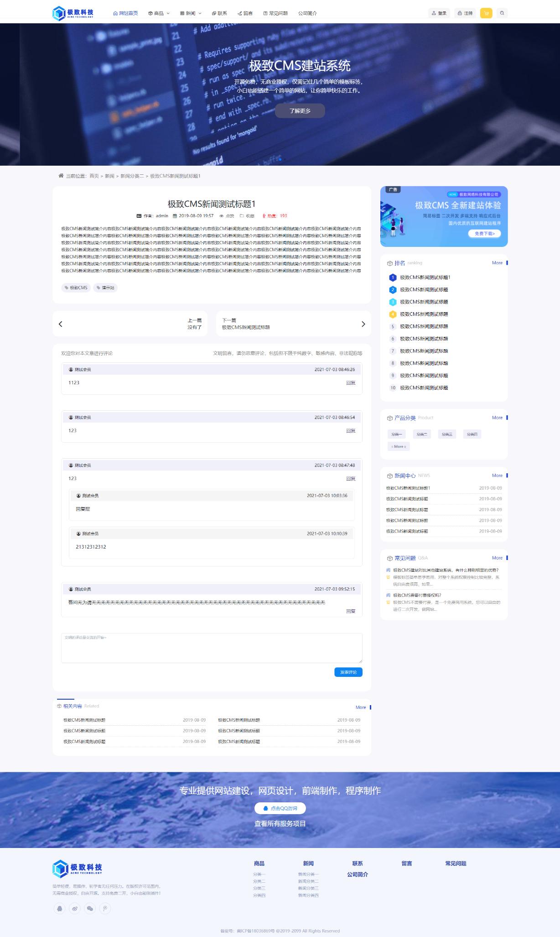The image size is (560, 937).
Task: Submit comment with 发表评论 button
Action: (x=348, y=672)
